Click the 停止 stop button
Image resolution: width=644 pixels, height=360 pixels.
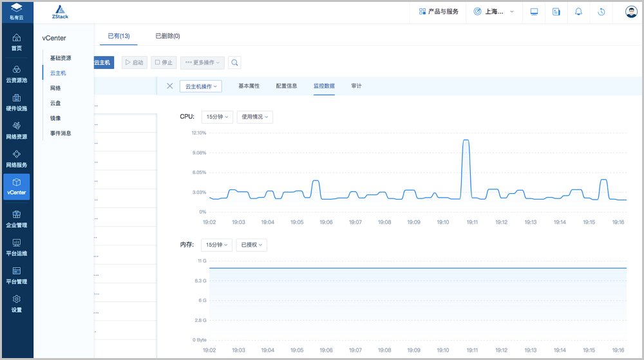tap(164, 62)
